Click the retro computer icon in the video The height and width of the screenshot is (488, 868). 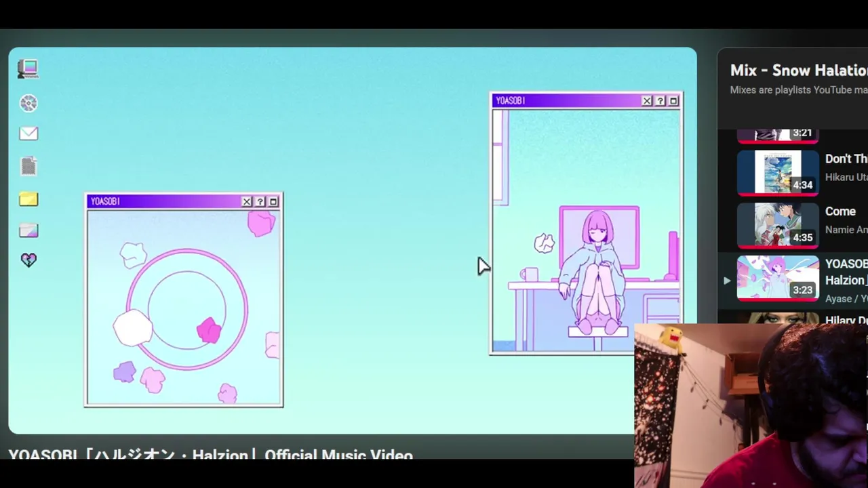click(x=28, y=68)
